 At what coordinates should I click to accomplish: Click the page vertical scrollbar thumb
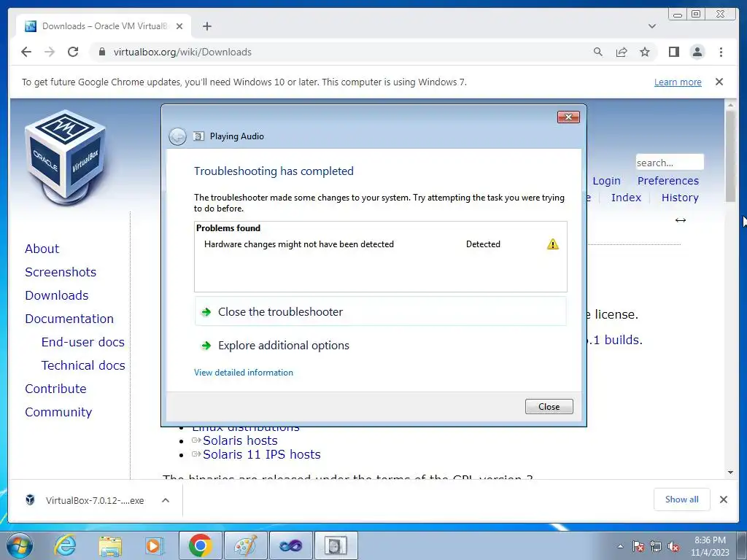[731, 157]
